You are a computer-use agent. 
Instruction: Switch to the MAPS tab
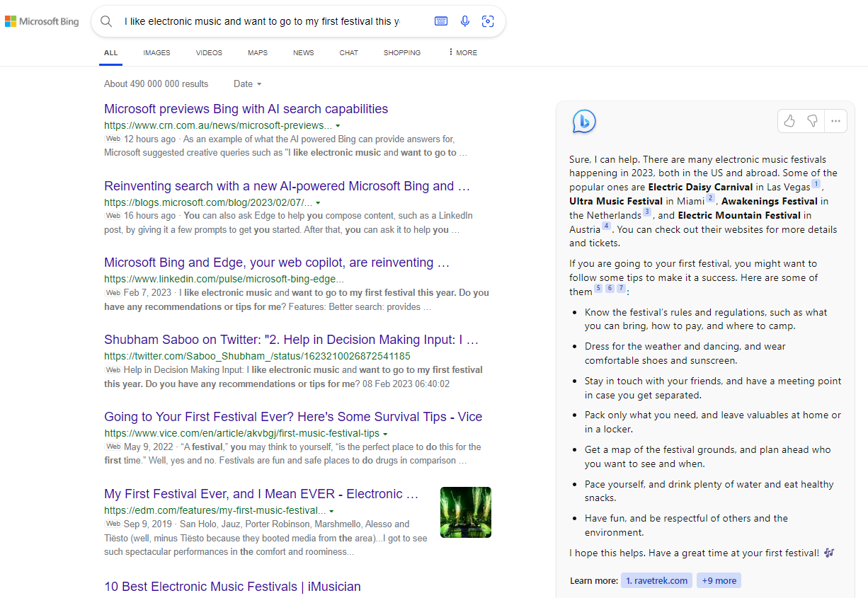[x=258, y=52]
